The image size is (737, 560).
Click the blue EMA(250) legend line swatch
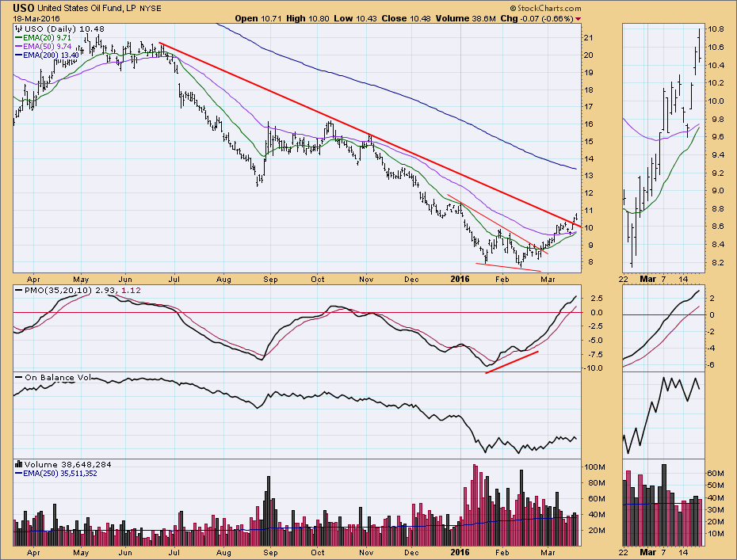[x=18, y=474]
